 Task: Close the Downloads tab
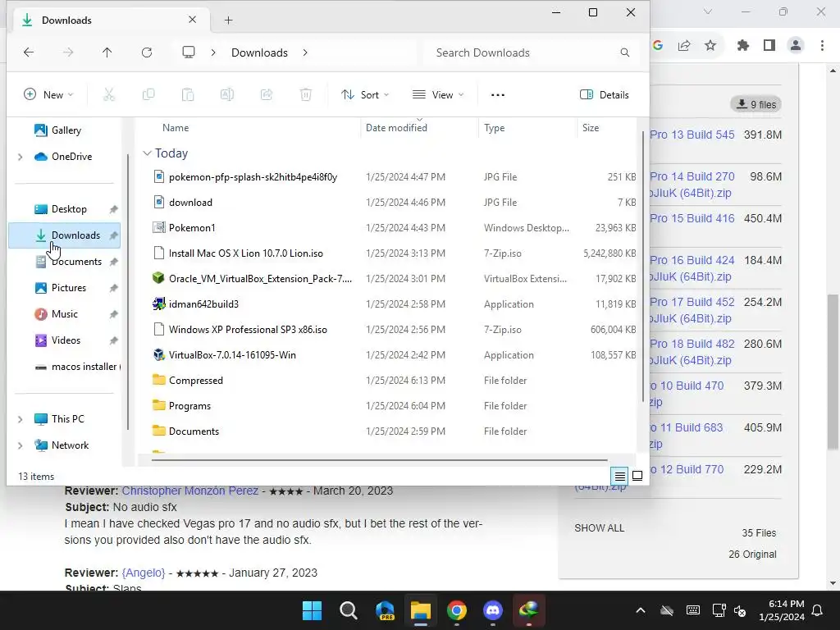coord(192,20)
